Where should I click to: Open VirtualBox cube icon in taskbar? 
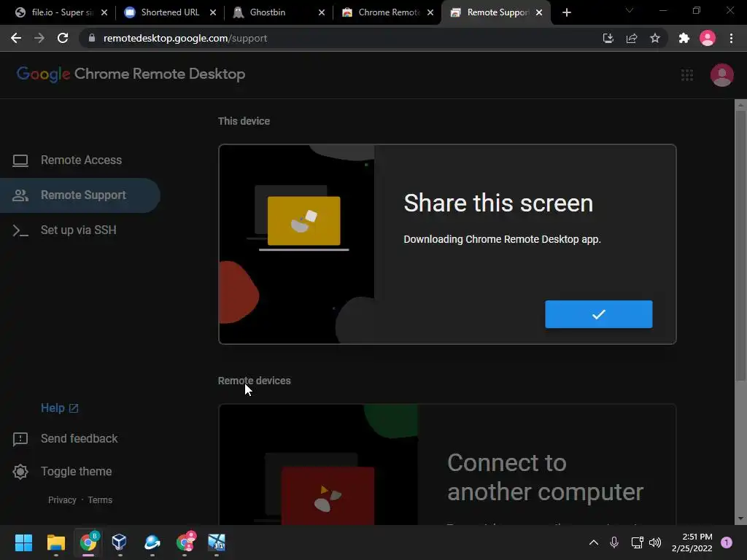[119, 542]
